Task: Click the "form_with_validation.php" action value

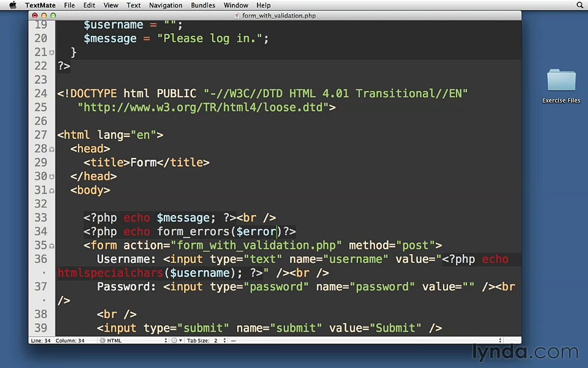Action: (x=256, y=245)
